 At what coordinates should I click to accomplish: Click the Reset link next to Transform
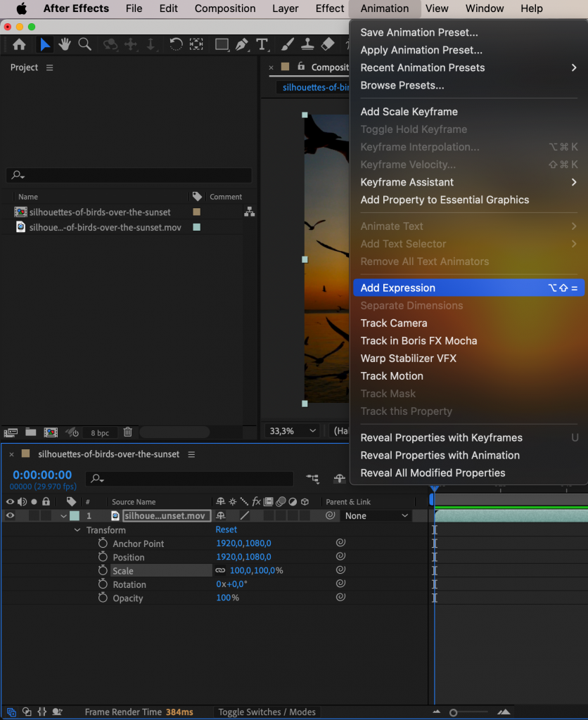[226, 529]
